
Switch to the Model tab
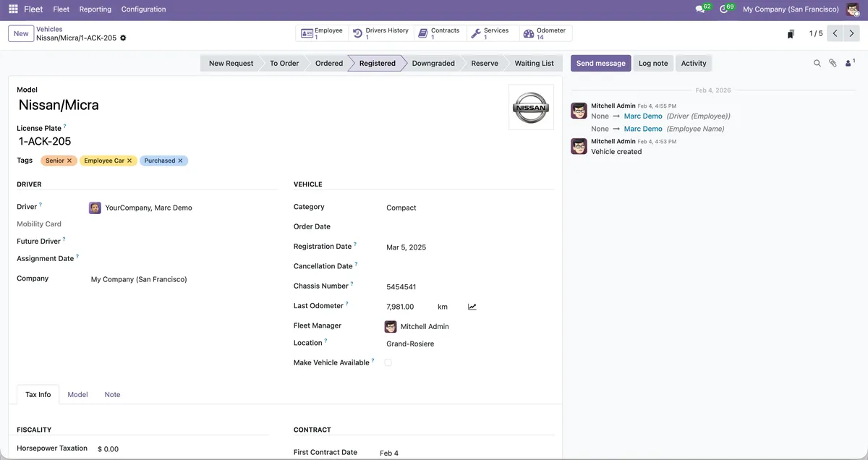pyautogui.click(x=77, y=394)
